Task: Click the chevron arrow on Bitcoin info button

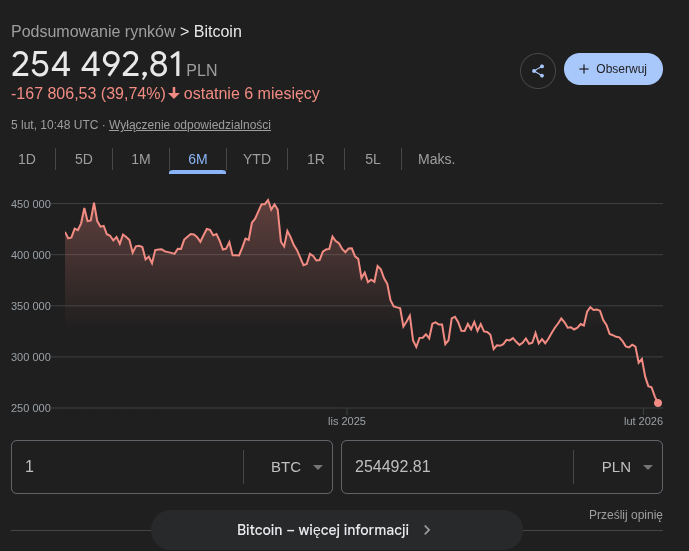Action: pyautogui.click(x=427, y=530)
